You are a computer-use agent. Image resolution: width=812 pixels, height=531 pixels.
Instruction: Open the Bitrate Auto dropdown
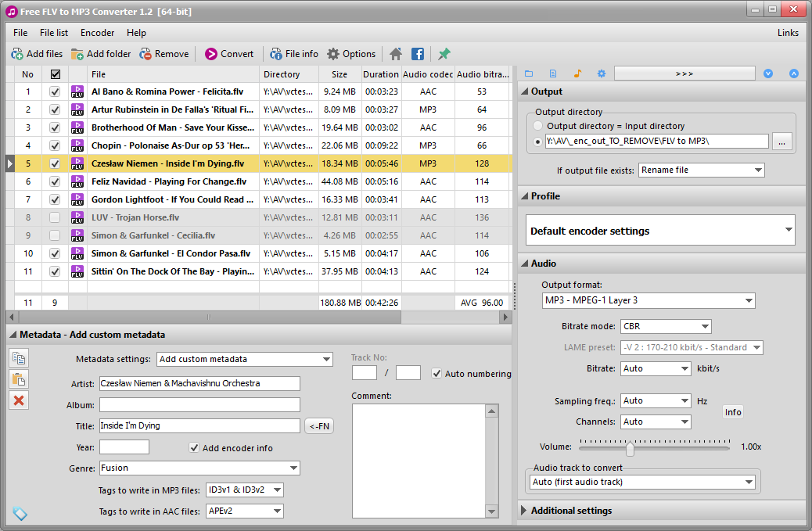[656, 368]
